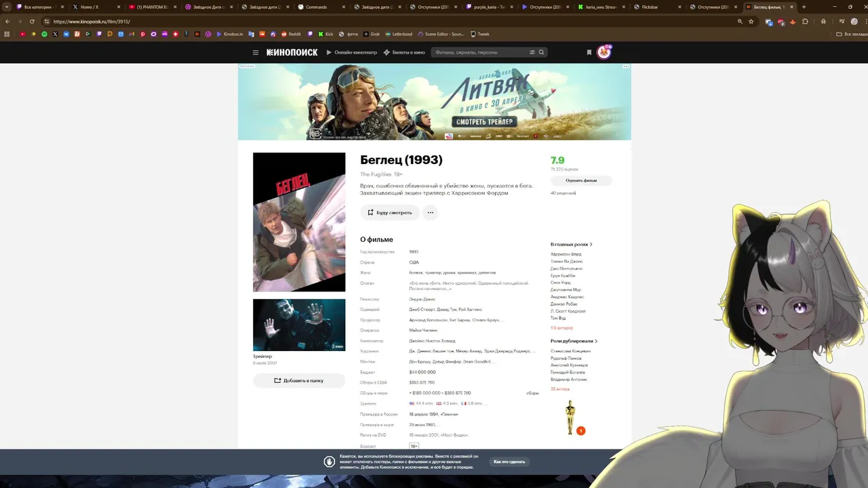
Task: Open the browser profile avatar
Action: pos(854,22)
